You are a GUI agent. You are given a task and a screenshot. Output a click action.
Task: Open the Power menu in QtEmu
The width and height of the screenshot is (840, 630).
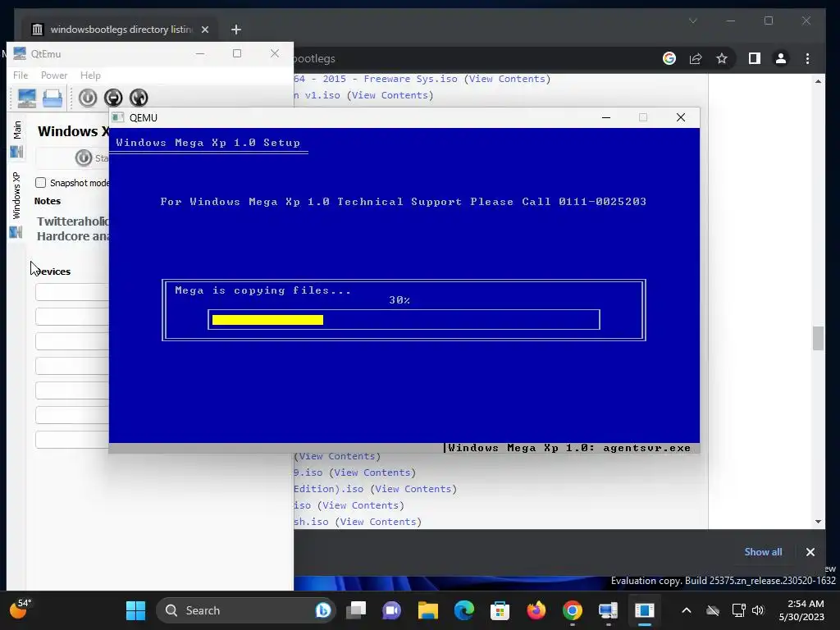click(x=54, y=75)
